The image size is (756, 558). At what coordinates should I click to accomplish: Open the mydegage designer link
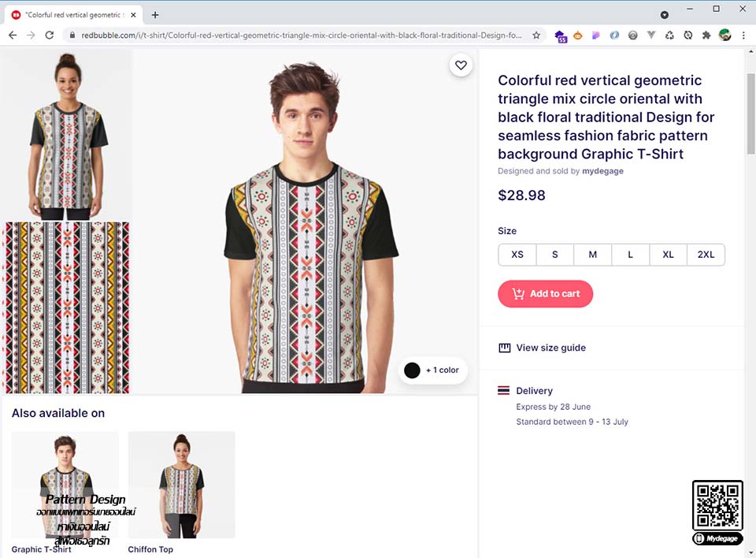pos(602,171)
